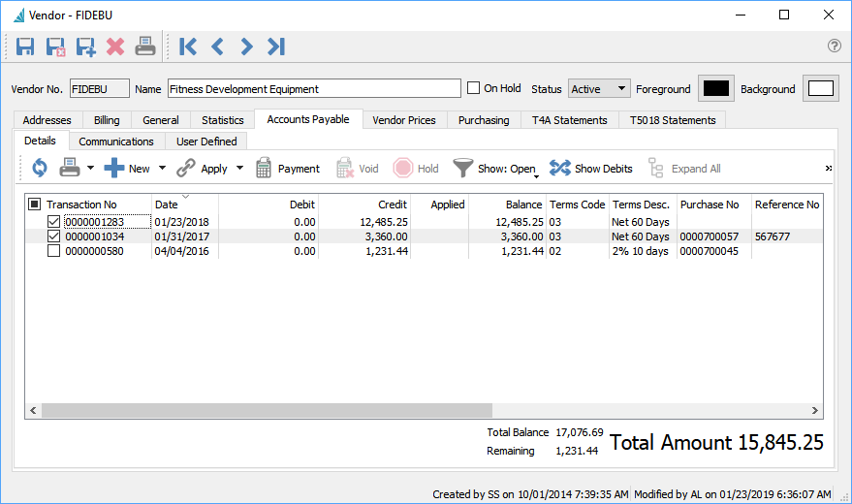Viewport: 852px width, 504px height.
Task: Toggle select-all checkbox in table header
Action: [34, 205]
